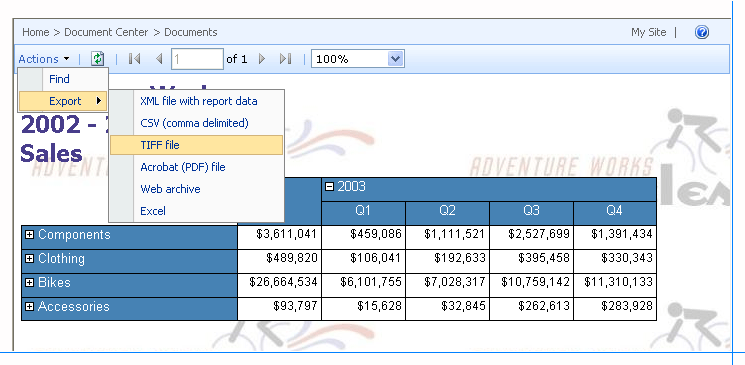Screen dimensions: 745x365
Task: Expand the Components row
Action: click(x=29, y=235)
